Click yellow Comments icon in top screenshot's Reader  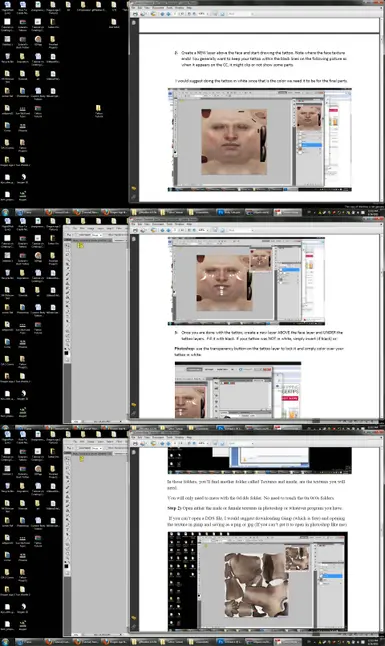click(x=134, y=188)
